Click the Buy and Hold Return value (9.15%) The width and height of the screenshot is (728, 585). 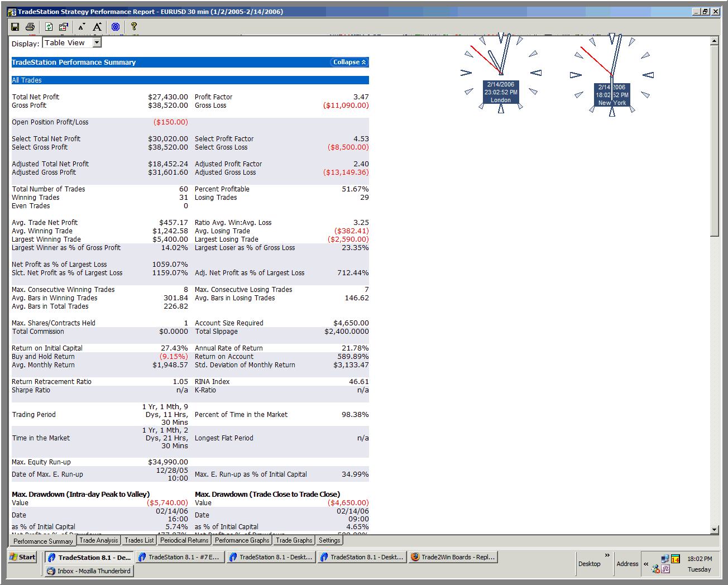coord(174,357)
